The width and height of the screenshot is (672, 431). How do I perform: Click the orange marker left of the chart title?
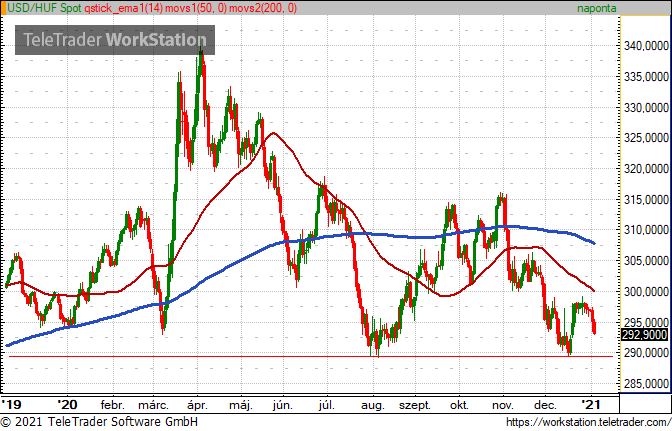click(3, 8)
